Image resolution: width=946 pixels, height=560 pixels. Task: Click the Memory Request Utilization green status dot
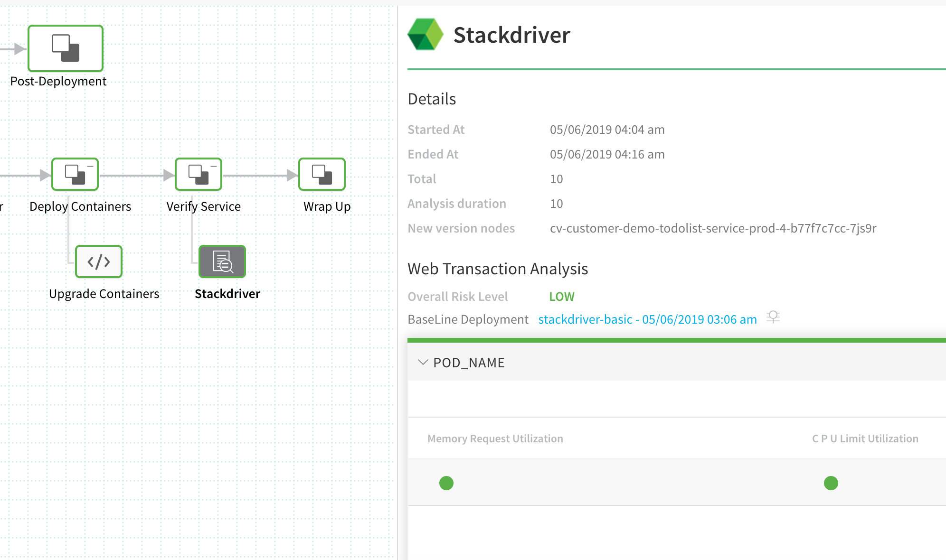point(446,483)
